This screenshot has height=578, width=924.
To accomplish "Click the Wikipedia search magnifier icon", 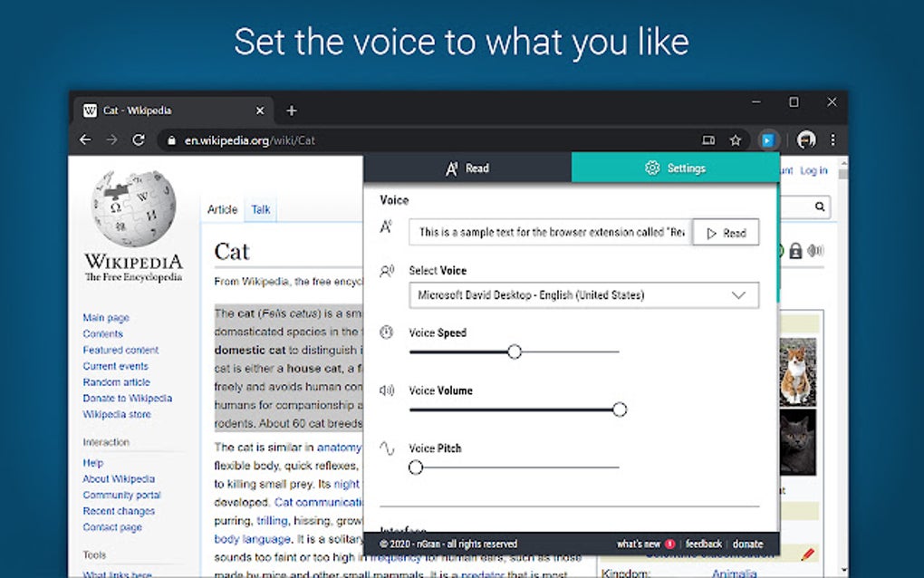I will tap(820, 207).
